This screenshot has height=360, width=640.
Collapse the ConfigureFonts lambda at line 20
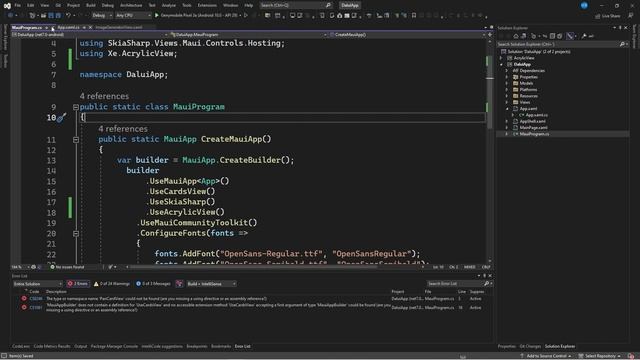[x=76, y=233]
